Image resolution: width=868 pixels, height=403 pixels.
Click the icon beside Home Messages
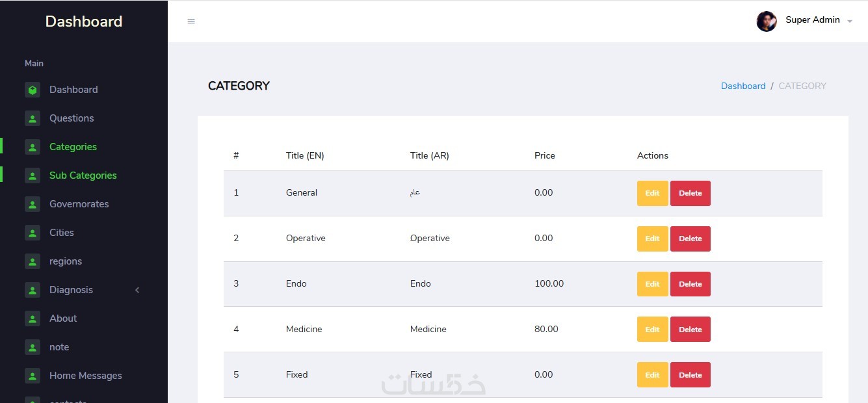coord(33,376)
